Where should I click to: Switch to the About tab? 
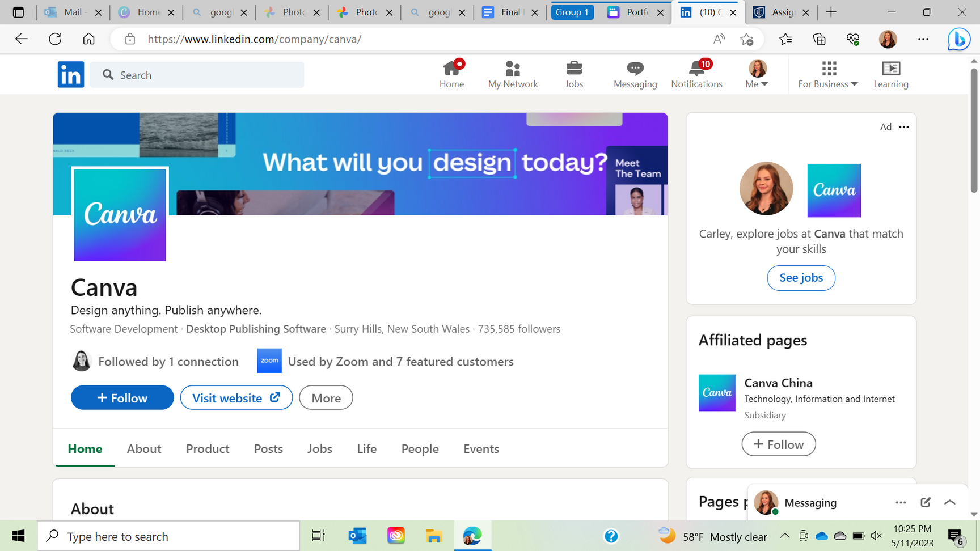[144, 448]
